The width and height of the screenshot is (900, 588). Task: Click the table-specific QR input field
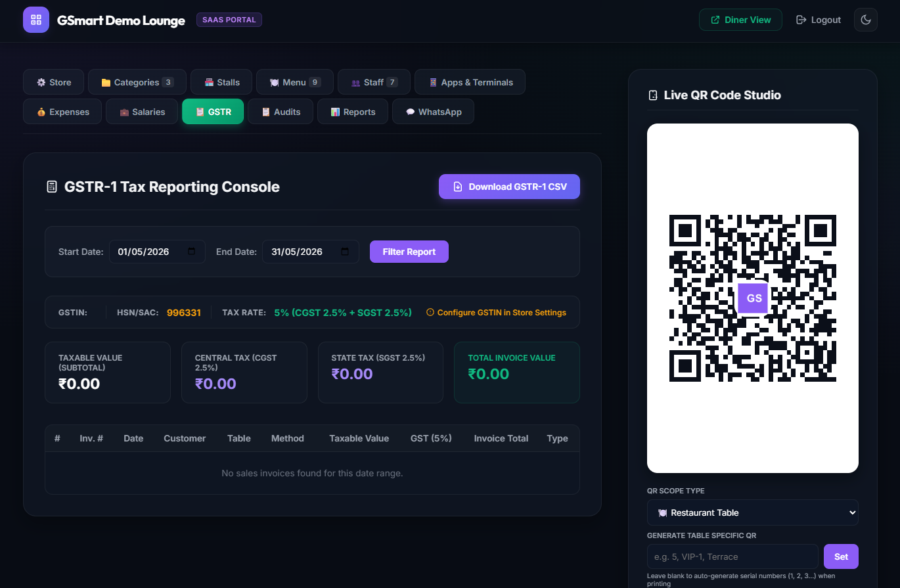coord(732,556)
